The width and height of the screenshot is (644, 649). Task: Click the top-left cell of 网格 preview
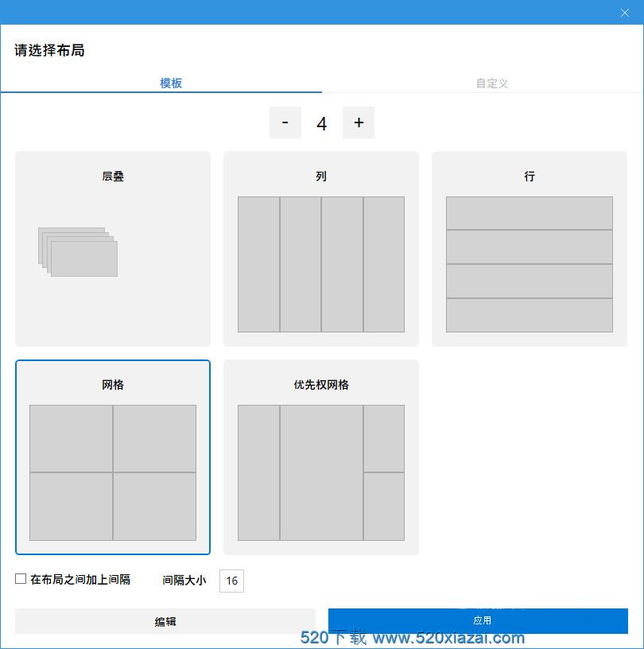tap(71, 438)
